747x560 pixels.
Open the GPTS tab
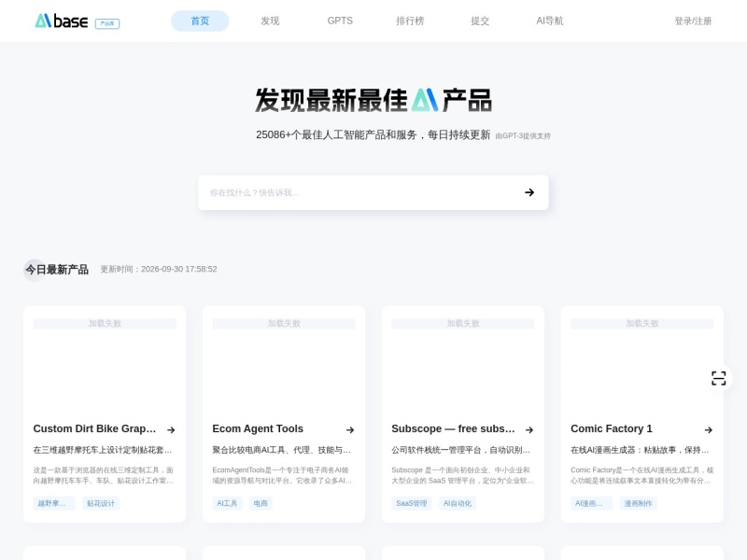[x=340, y=21]
